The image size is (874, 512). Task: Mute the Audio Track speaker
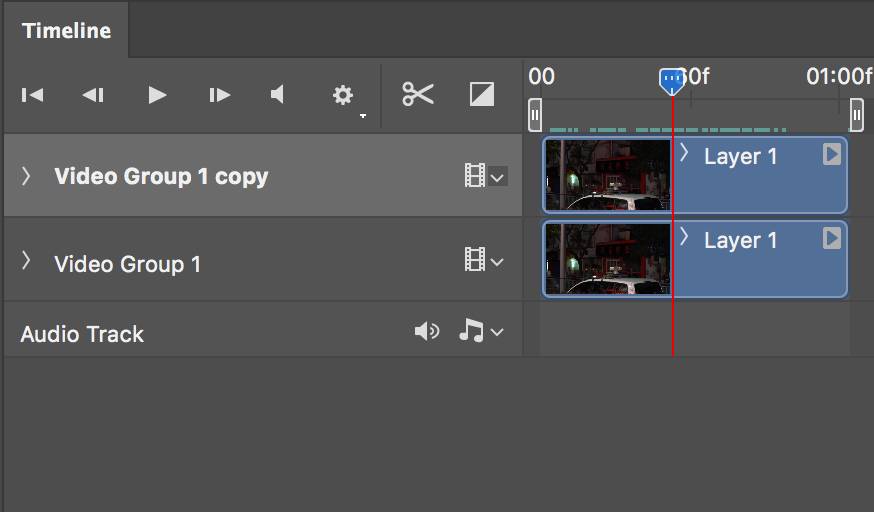click(427, 331)
